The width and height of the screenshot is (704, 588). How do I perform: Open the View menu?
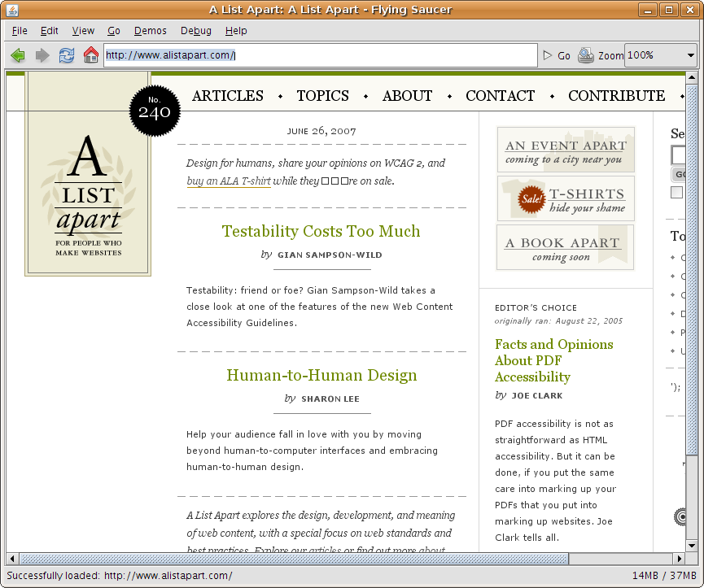(83, 31)
